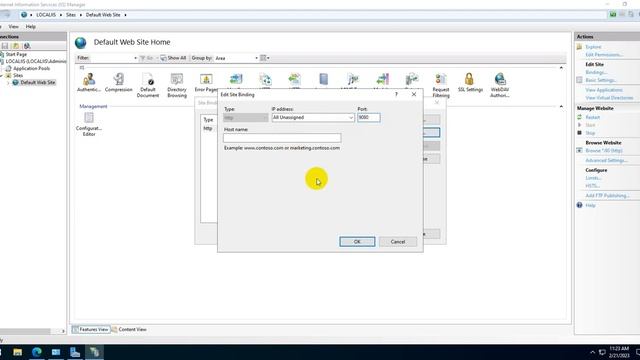Image resolution: width=640 pixels, height=360 pixels.
Task: Close the Edit Site Binding dialog
Action: pyautogui.click(x=414, y=94)
